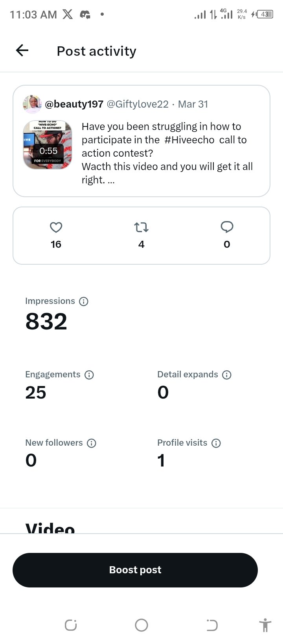The width and height of the screenshot is (283, 644).
Task: Tap the accessibility figure icon
Action: 265,625
